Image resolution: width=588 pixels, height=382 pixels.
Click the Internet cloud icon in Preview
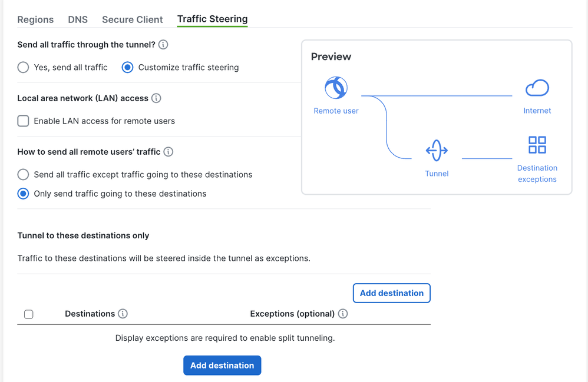tap(537, 88)
